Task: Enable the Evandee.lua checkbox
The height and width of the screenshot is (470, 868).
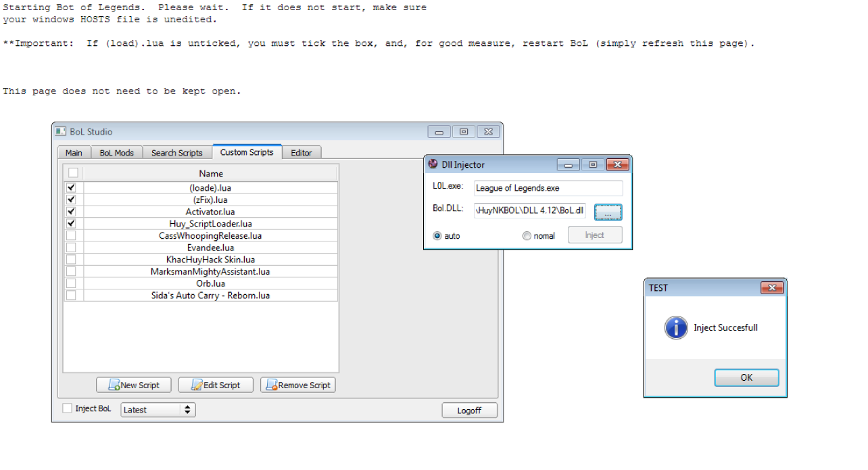Action: [71, 248]
